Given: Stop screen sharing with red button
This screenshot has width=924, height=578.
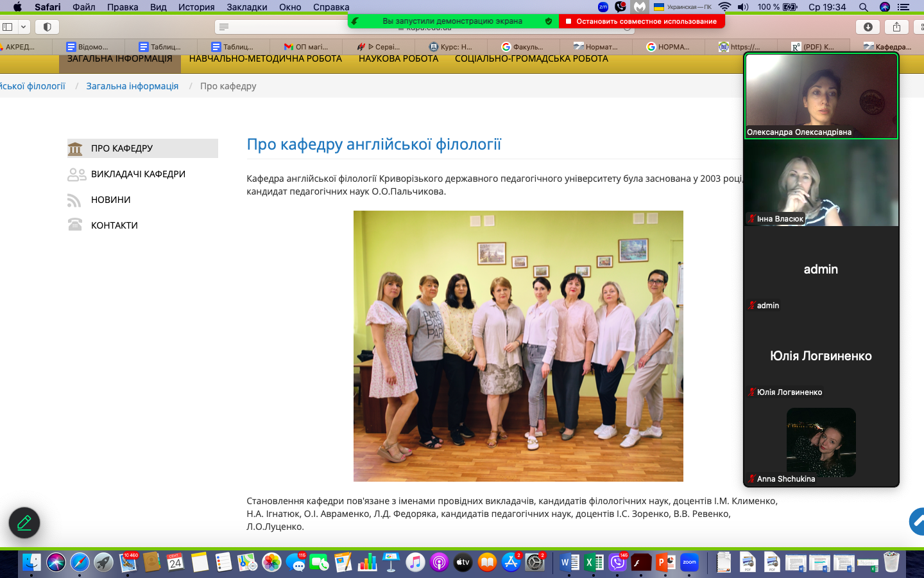Looking at the screenshot, I should [x=642, y=21].
